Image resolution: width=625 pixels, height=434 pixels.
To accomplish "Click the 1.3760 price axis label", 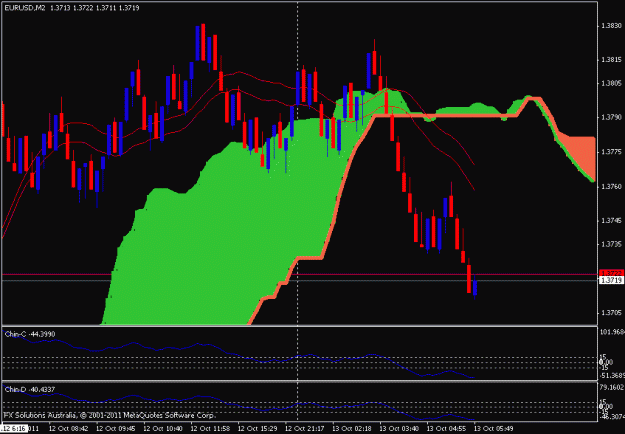I will tap(611, 186).
